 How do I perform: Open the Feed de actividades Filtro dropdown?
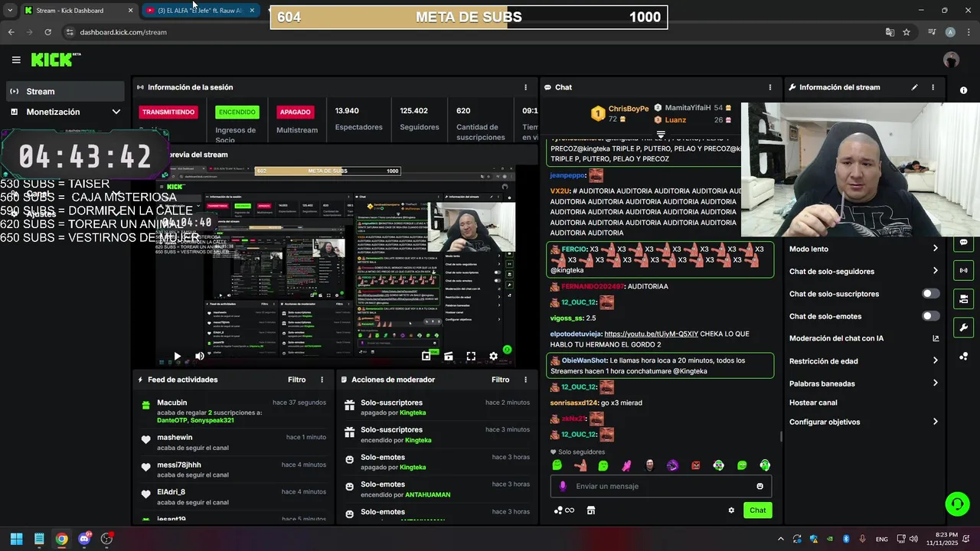pyautogui.click(x=296, y=380)
